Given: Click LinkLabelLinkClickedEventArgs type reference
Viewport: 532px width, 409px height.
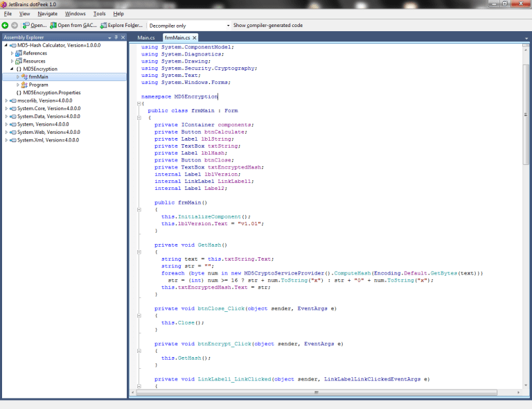Looking at the screenshot, I should tap(372, 379).
